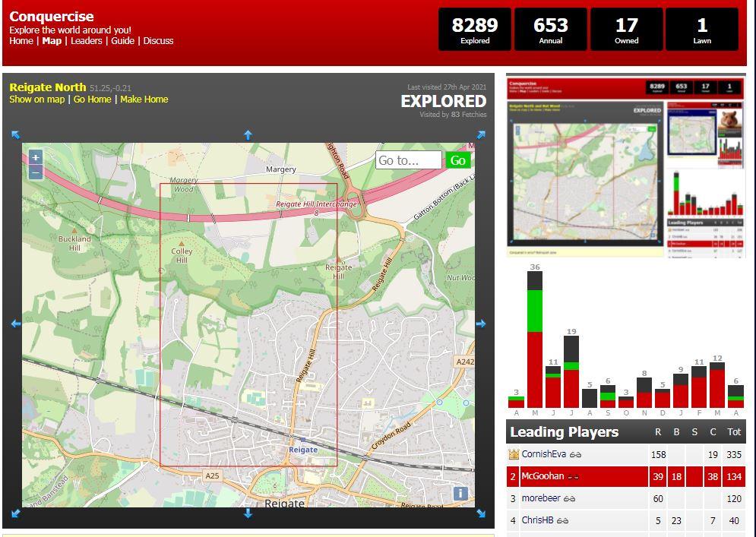Open the Leaders page
The image size is (756, 537).
coord(87,41)
